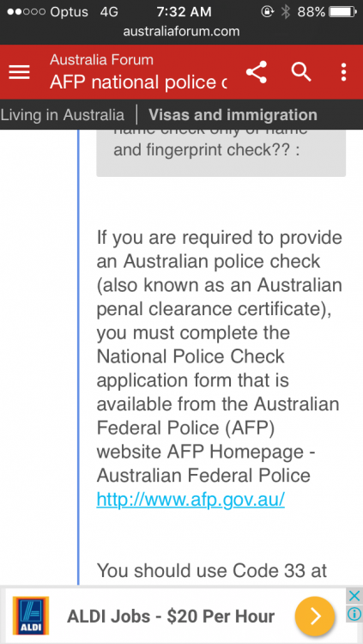363x644 pixels.
Task: Tap the Bluetooth status icon
Action: coord(286,12)
